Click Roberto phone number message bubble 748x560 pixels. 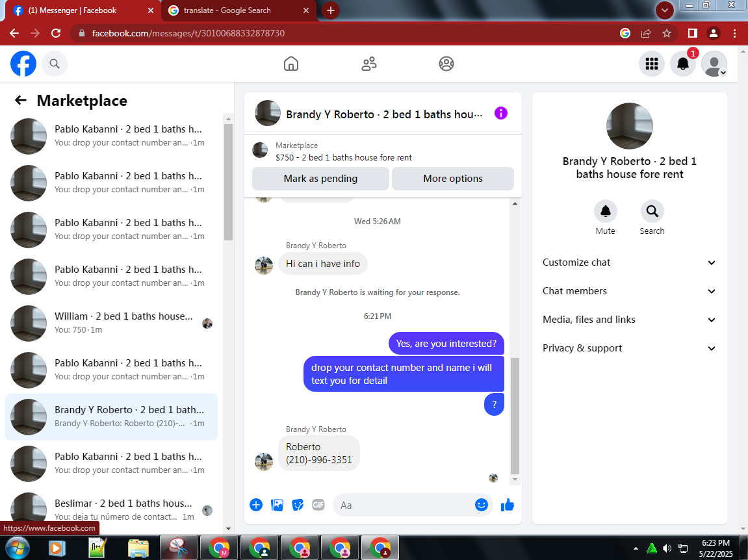click(x=318, y=453)
